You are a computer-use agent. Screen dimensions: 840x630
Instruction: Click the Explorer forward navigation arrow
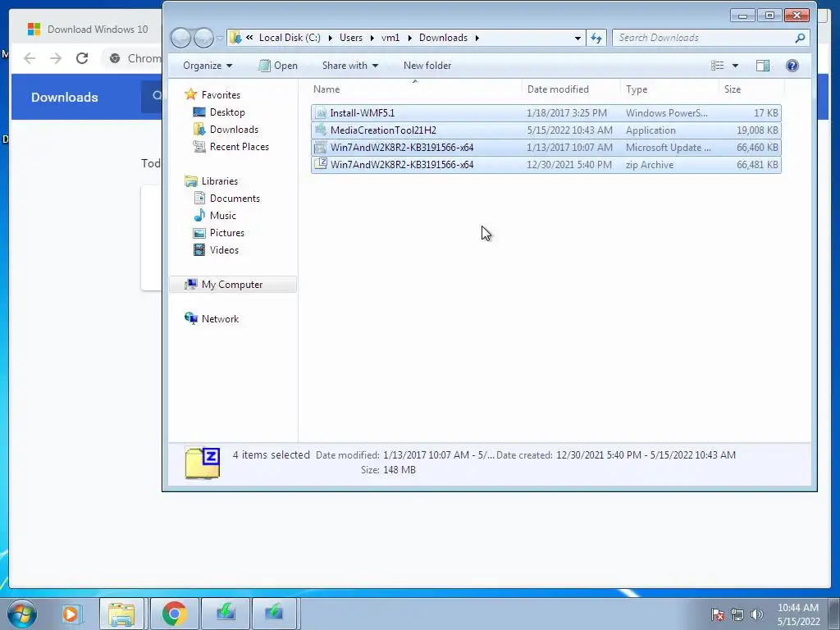(x=203, y=38)
